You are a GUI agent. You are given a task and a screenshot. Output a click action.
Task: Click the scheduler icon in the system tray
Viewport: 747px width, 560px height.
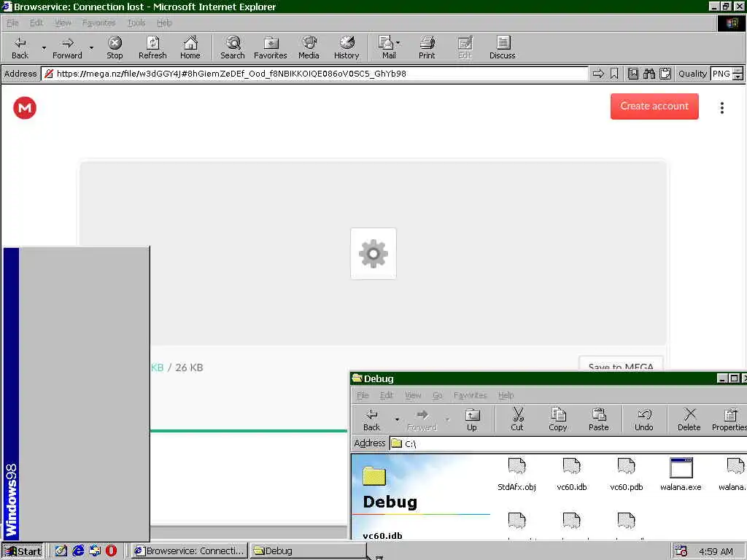point(681,551)
